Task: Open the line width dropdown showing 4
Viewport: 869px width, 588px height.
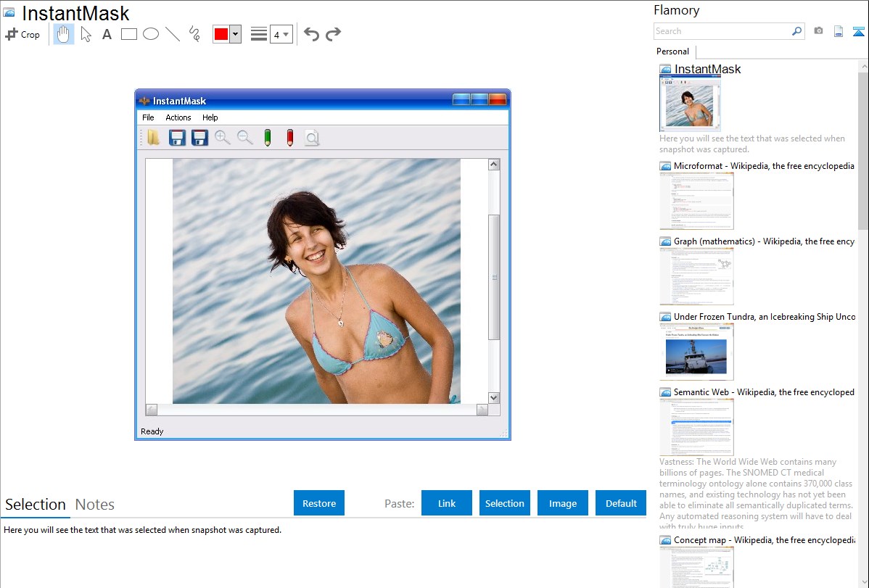Action: (281, 34)
